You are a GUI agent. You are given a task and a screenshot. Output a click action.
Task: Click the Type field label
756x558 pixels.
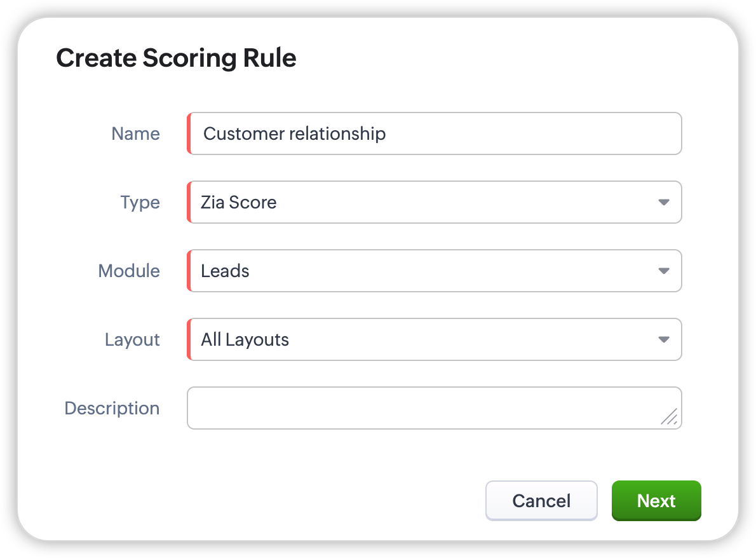point(140,203)
